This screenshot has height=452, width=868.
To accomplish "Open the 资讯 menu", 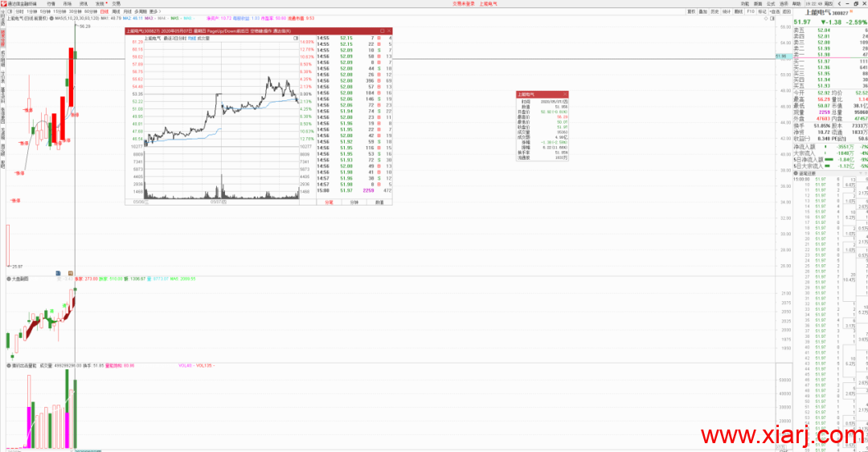I will [x=84, y=3].
